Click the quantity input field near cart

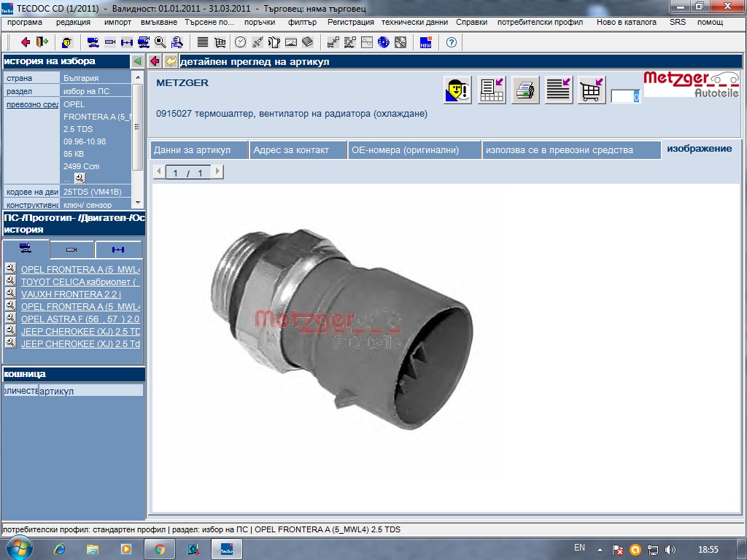625,96
